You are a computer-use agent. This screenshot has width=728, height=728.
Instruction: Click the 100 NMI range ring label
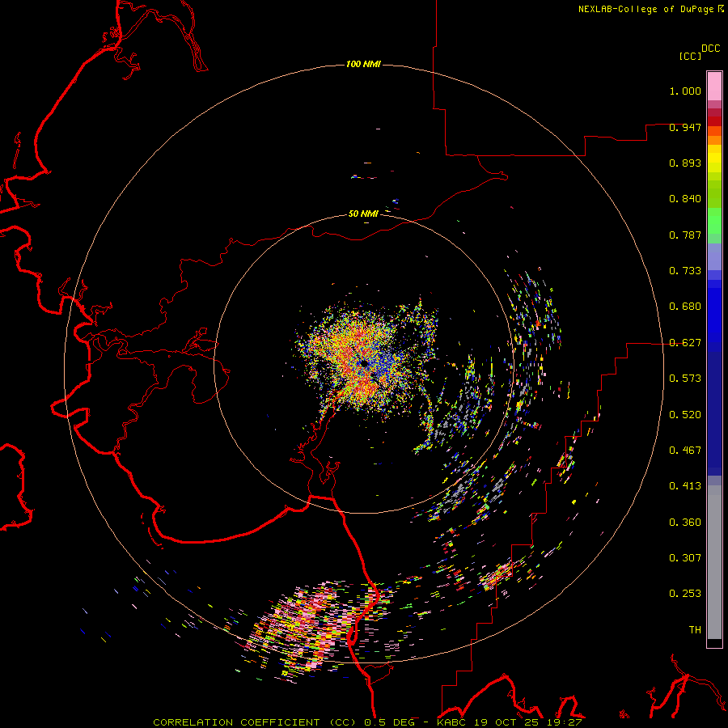click(x=363, y=64)
